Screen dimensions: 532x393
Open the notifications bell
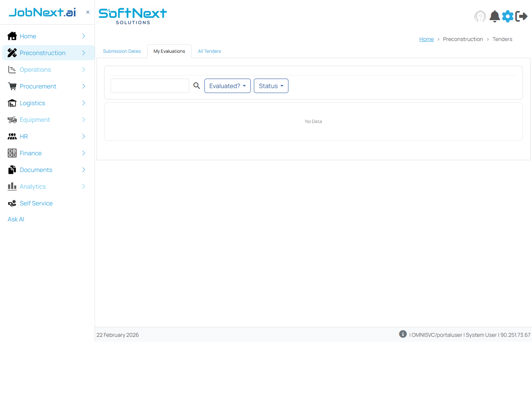click(494, 16)
